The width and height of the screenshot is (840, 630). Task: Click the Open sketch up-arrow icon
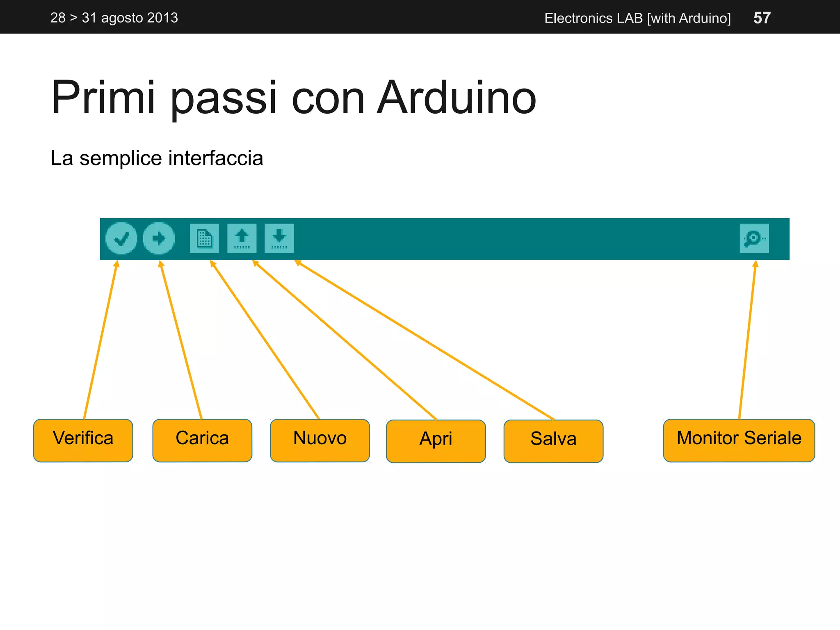click(x=242, y=238)
